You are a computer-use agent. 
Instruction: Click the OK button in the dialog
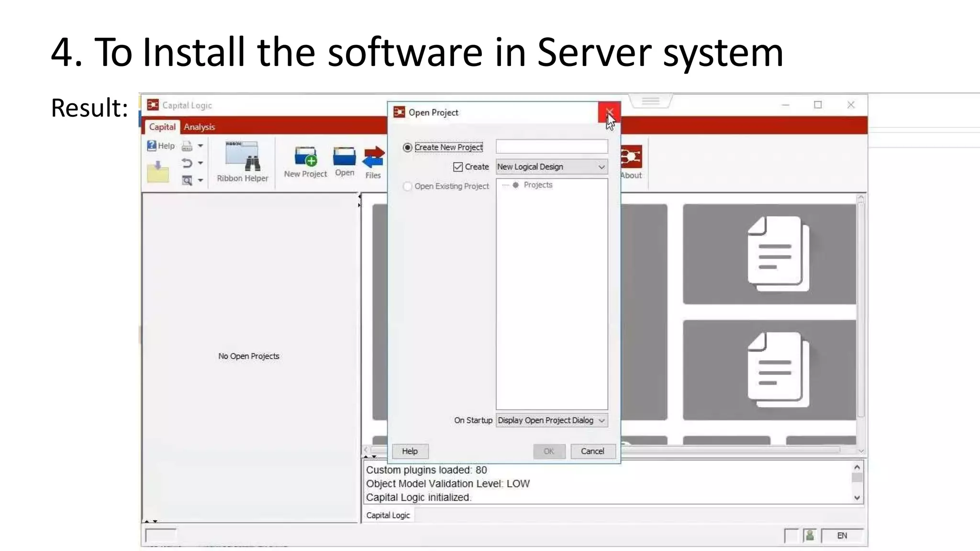click(x=549, y=451)
